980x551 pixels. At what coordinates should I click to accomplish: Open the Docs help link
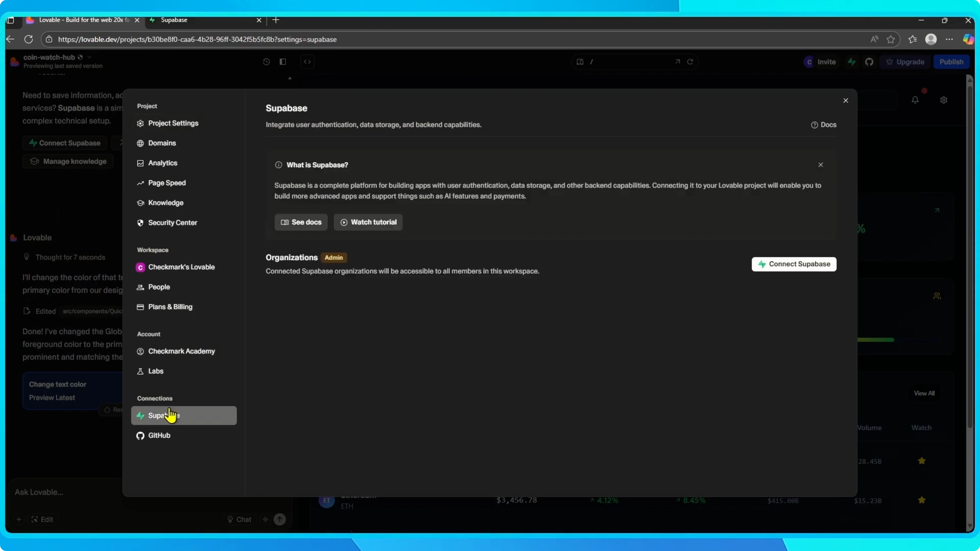[x=824, y=125]
